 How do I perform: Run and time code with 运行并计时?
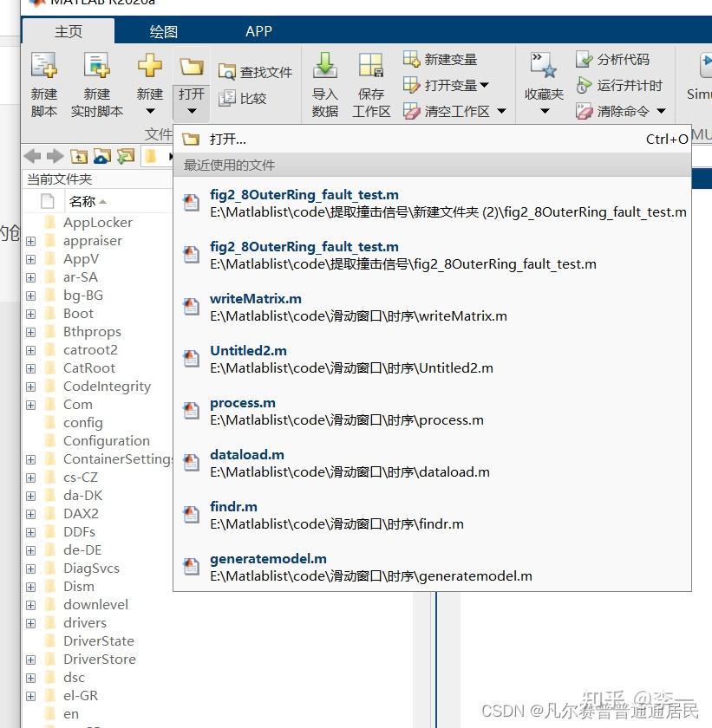pyautogui.click(x=623, y=86)
